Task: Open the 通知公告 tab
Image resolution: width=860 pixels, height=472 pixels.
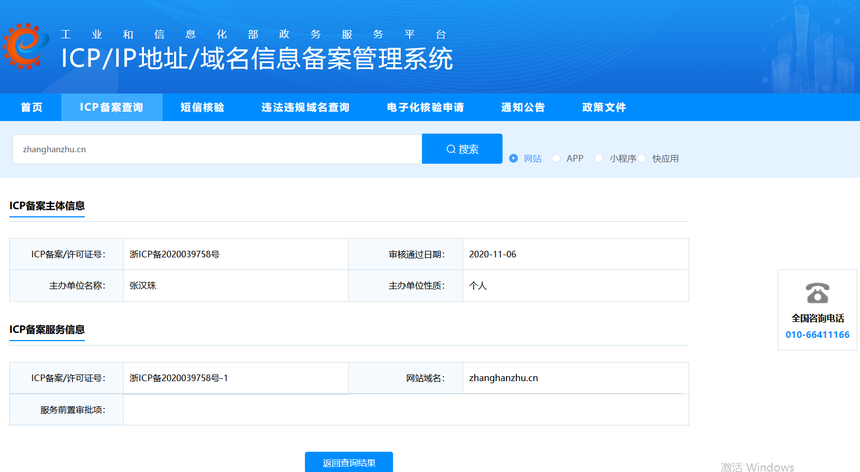Action: click(523, 107)
